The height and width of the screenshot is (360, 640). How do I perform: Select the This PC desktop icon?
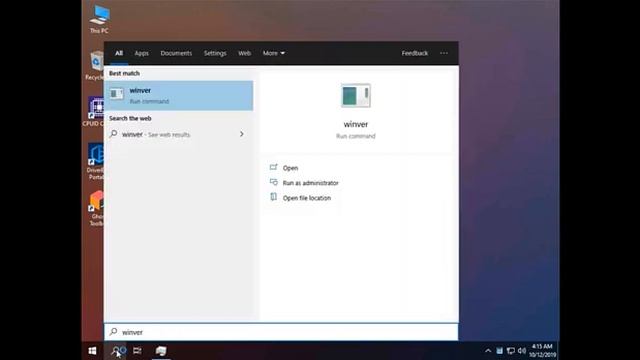click(x=99, y=19)
